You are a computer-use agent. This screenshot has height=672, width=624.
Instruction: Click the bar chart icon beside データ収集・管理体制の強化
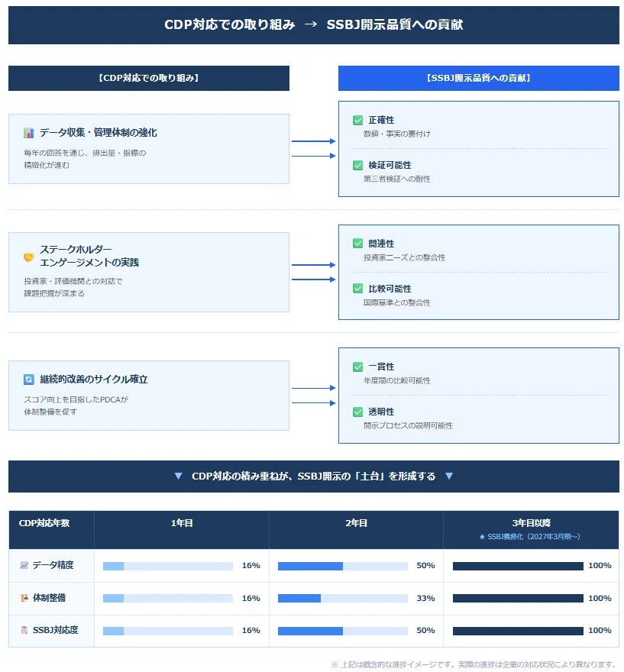pos(29,133)
